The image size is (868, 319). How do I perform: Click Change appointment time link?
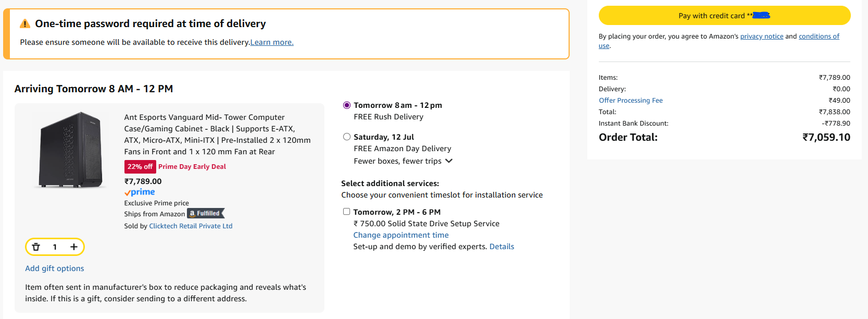point(401,235)
